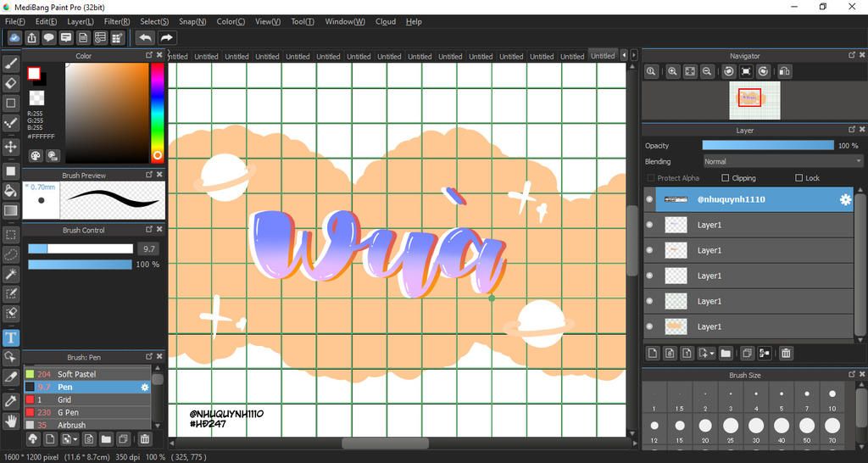868x463 pixels.
Task: Delete brush with Brush panel trash icon
Action: (144, 439)
